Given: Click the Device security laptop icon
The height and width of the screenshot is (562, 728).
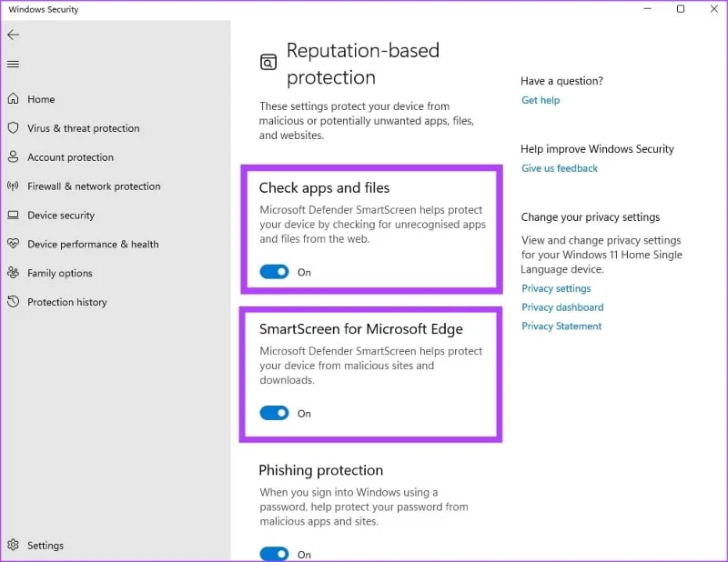Looking at the screenshot, I should (x=13, y=215).
